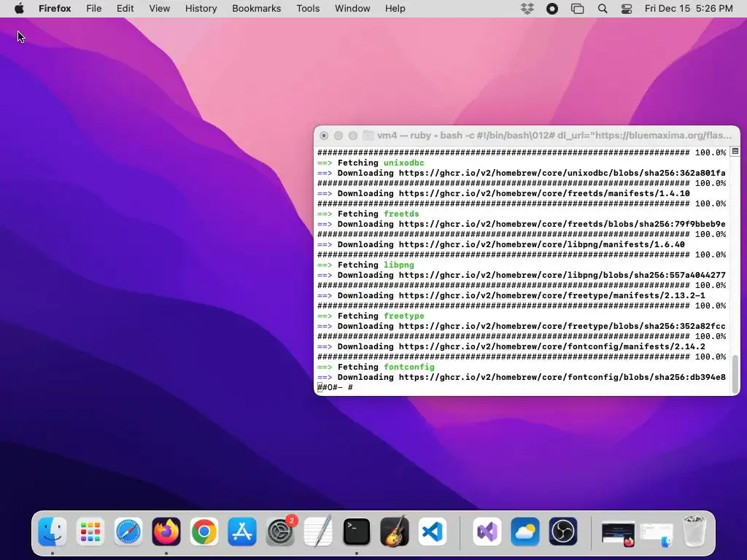Open the Weather app in Dock
747x560 pixels.
pyautogui.click(x=525, y=532)
